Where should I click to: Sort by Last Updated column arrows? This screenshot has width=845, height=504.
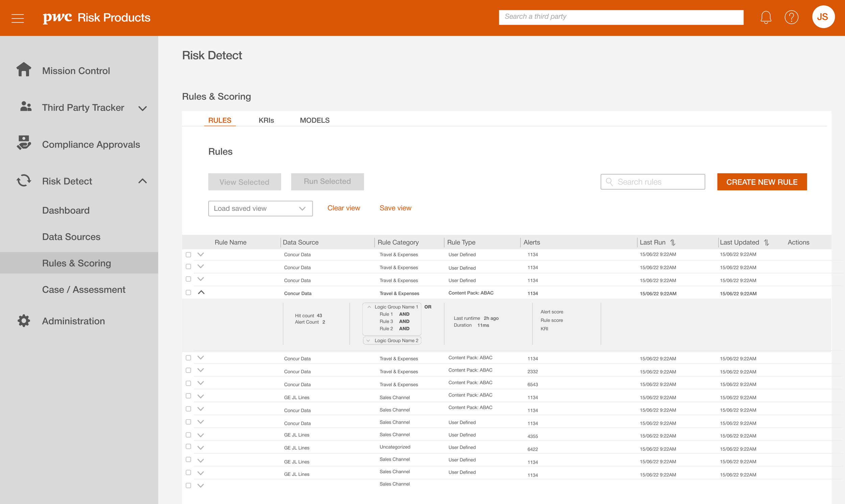(x=766, y=242)
